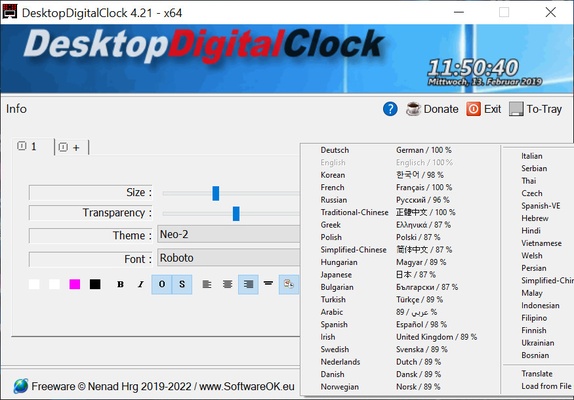
Task: Select the black color swatch
Action: [x=95, y=284]
